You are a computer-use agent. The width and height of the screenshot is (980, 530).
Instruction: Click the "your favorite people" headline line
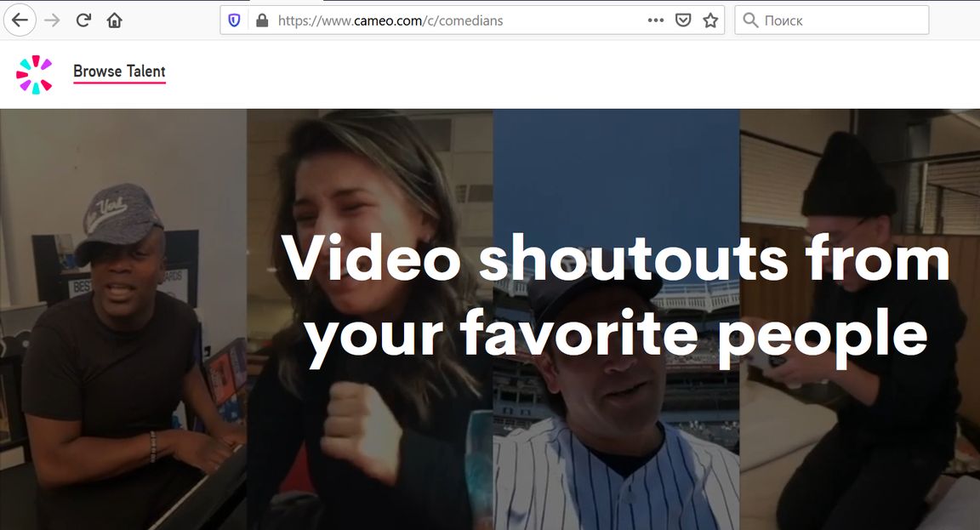[x=616, y=334]
